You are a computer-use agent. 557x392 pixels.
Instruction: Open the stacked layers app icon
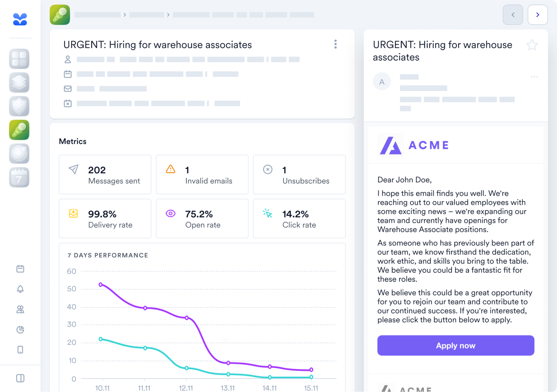[19, 83]
